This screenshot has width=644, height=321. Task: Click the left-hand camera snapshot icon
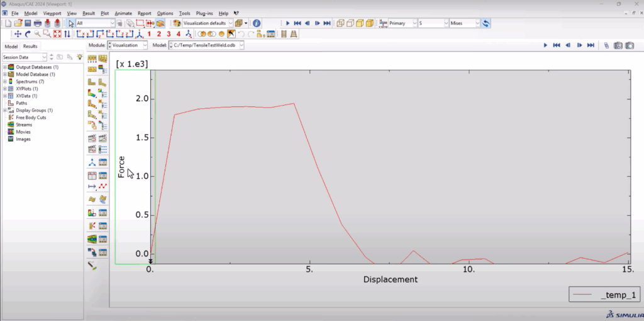(x=618, y=45)
